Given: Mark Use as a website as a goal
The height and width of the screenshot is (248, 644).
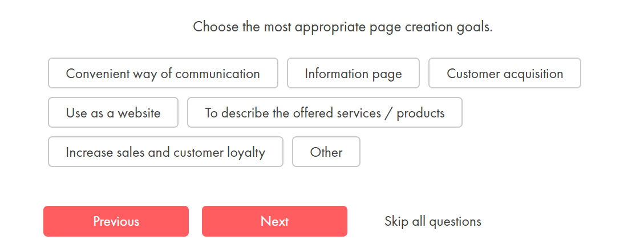Looking at the screenshot, I should (114, 112).
